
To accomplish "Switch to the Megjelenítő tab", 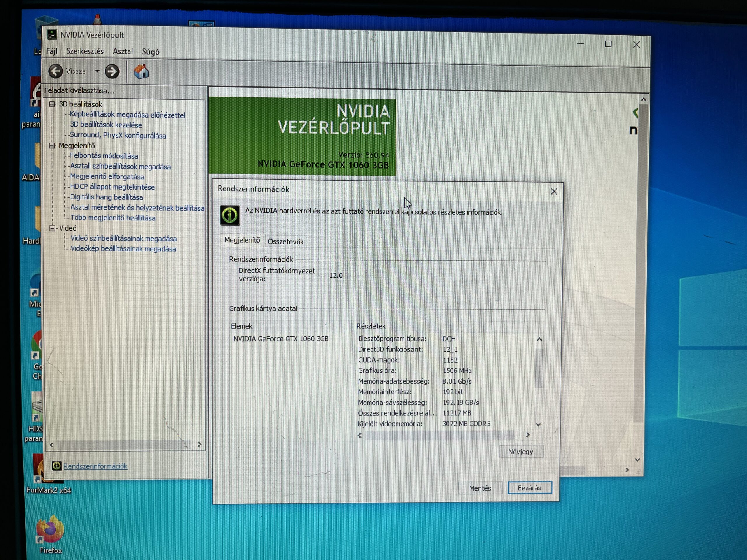I will (x=242, y=240).
